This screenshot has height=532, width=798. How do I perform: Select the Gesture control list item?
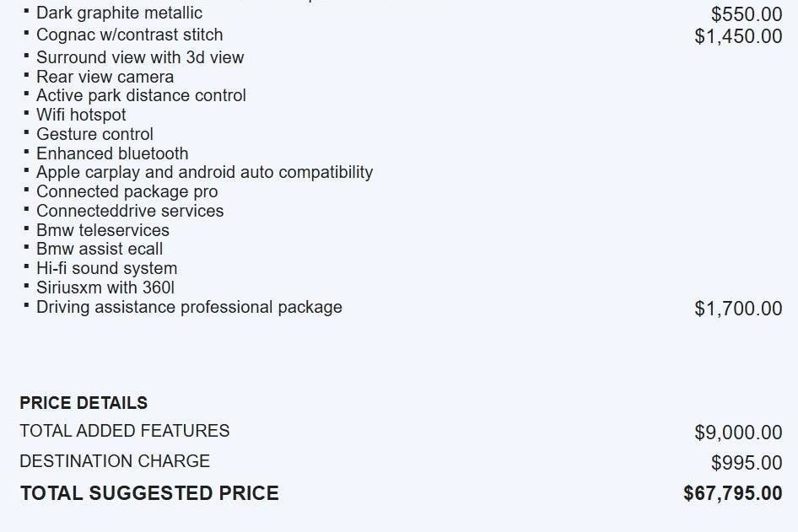pos(94,135)
